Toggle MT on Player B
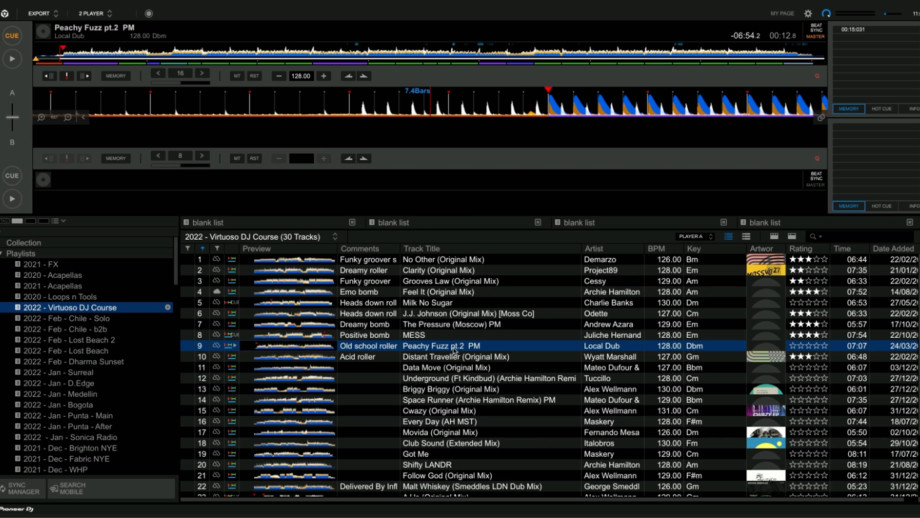Viewport: 920px width, 518px height. click(x=237, y=158)
